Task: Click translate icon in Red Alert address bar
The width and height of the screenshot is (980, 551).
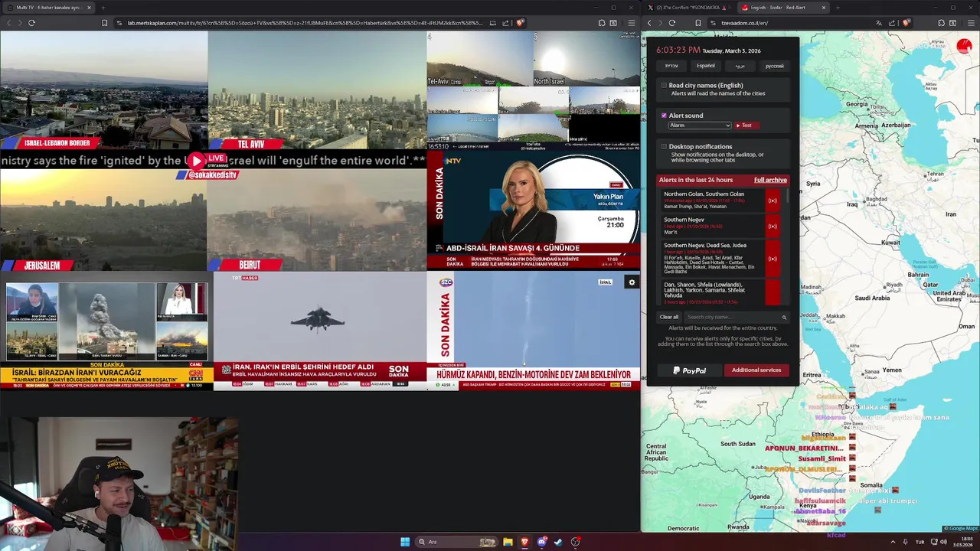Action: pyautogui.click(x=878, y=23)
